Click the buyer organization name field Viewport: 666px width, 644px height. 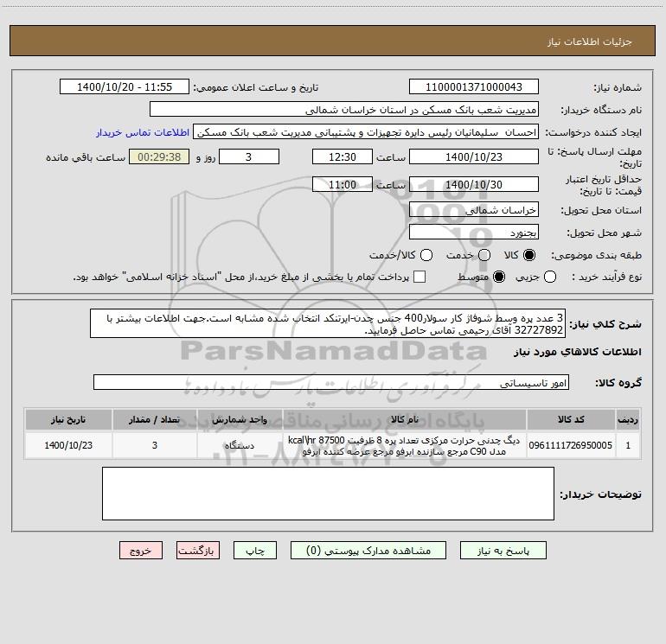[344, 109]
